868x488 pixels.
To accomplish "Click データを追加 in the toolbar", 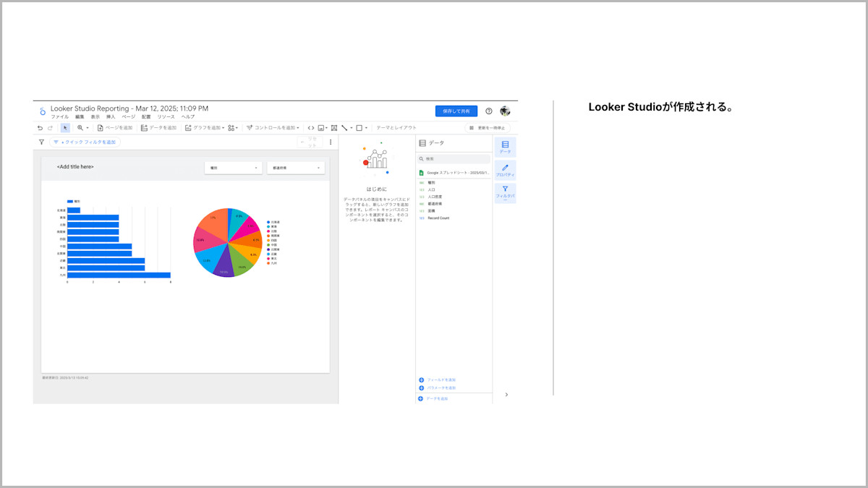I will [x=158, y=128].
